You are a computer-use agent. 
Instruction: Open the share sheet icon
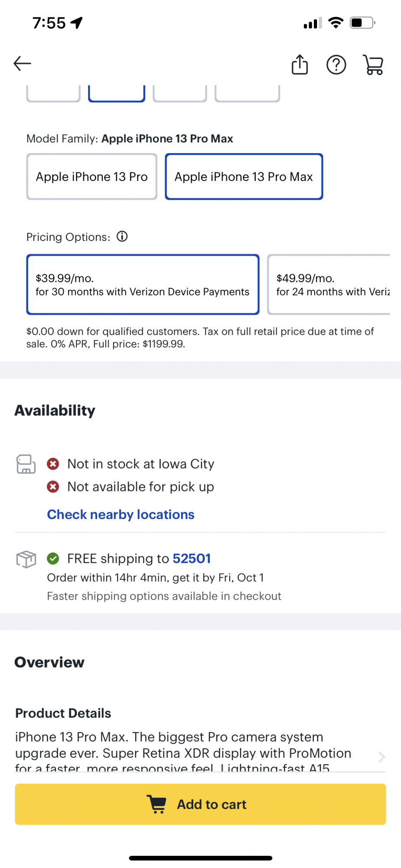[x=300, y=65]
